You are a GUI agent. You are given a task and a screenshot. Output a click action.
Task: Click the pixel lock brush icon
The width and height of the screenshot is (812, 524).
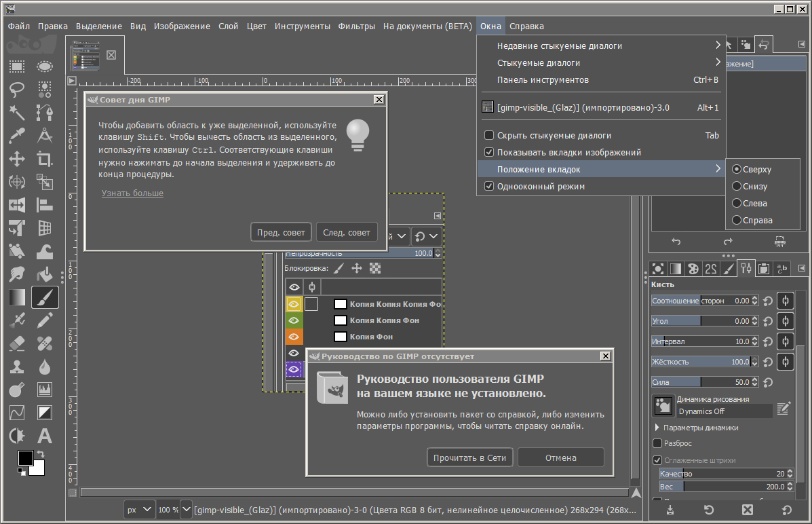(x=338, y=268)
